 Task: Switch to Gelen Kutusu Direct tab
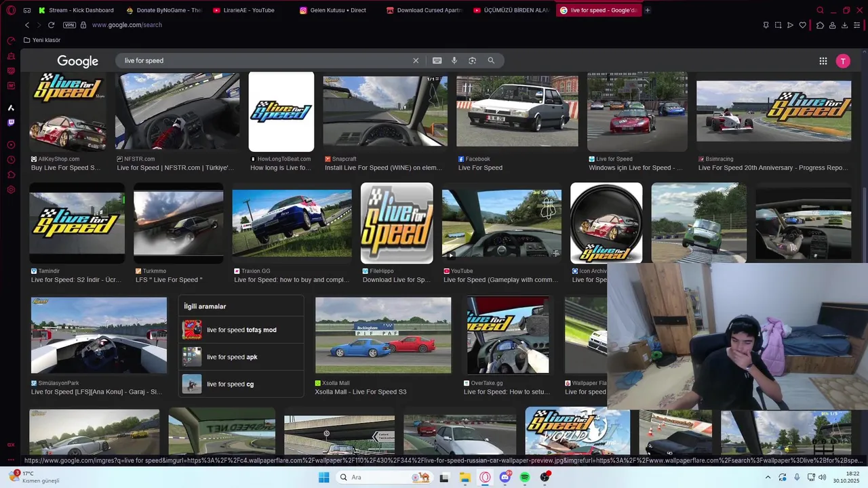[337, 10]
